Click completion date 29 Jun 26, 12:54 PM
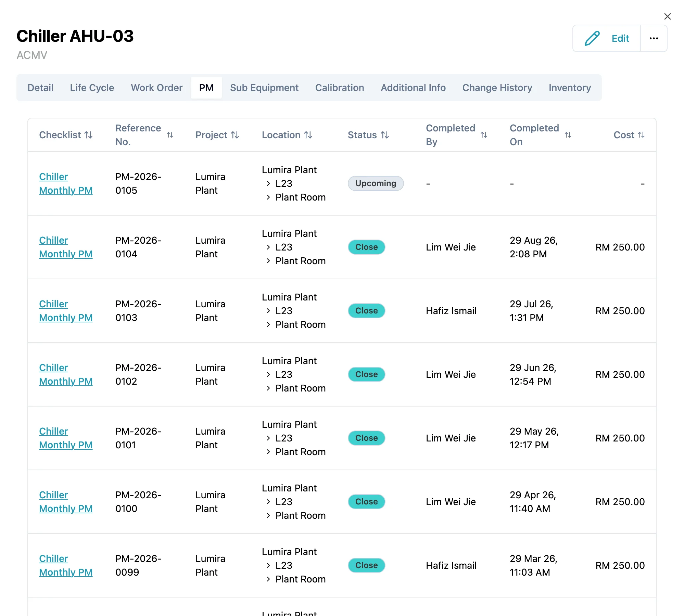Image resolution: width=684 pixels, height=616 pixels. point(533,374)
